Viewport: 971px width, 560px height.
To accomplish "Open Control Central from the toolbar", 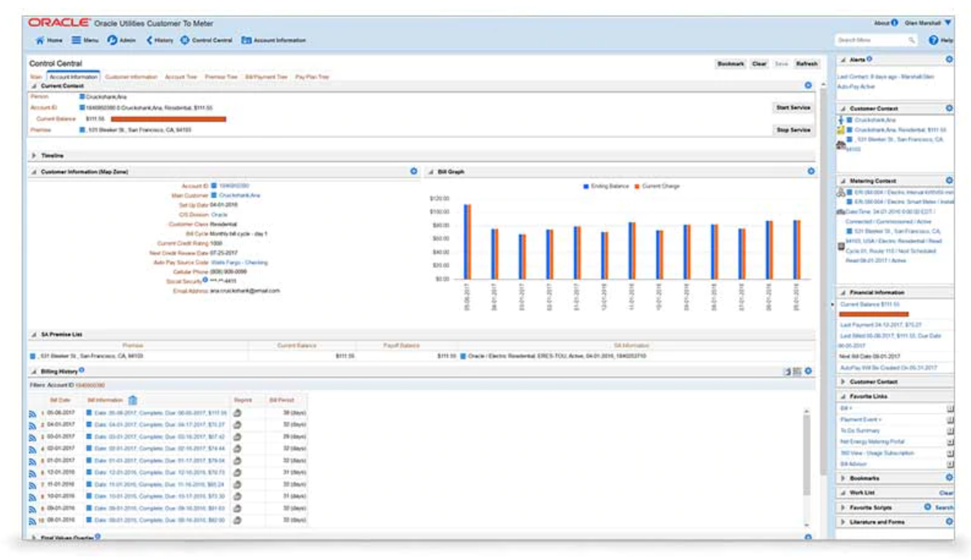I will tap(207, 40).
